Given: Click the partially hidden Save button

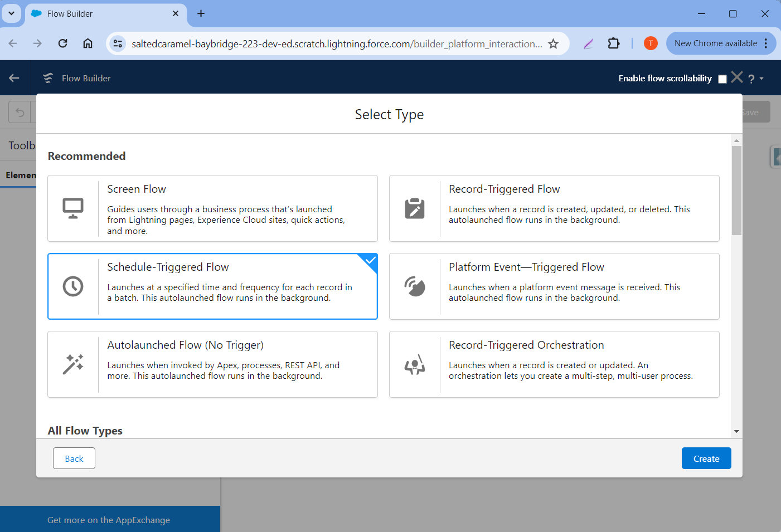Looking at the screenshot, I should point(756,112).
